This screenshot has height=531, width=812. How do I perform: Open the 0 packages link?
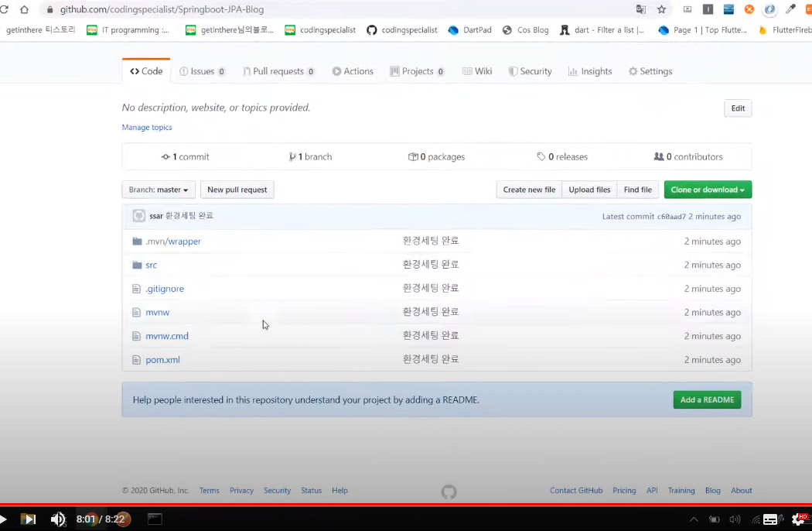(x=437, y=156)
